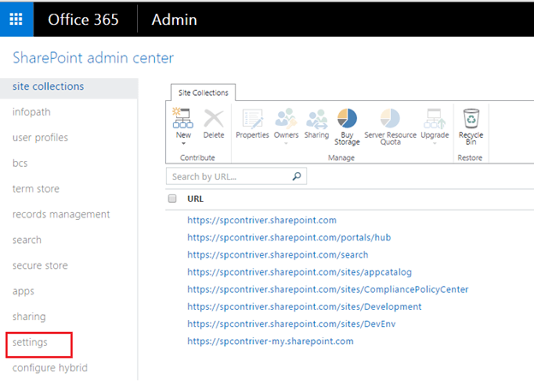Go to user profiles in the sidebar
Image resolution: width=534 pixels, height=392 pixels.
pyautogui.click(x=40, y=138)
